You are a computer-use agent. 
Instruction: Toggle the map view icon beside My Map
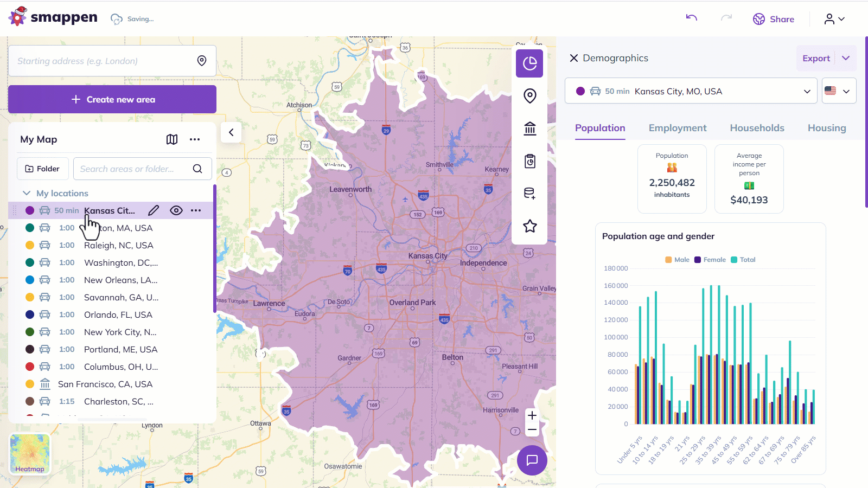[172, 139]
